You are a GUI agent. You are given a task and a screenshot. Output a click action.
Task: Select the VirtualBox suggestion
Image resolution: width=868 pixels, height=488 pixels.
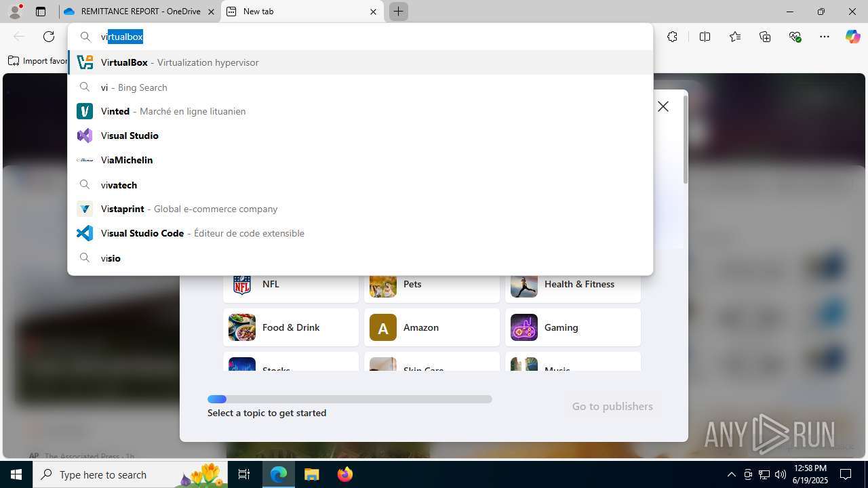pos(361,62)
